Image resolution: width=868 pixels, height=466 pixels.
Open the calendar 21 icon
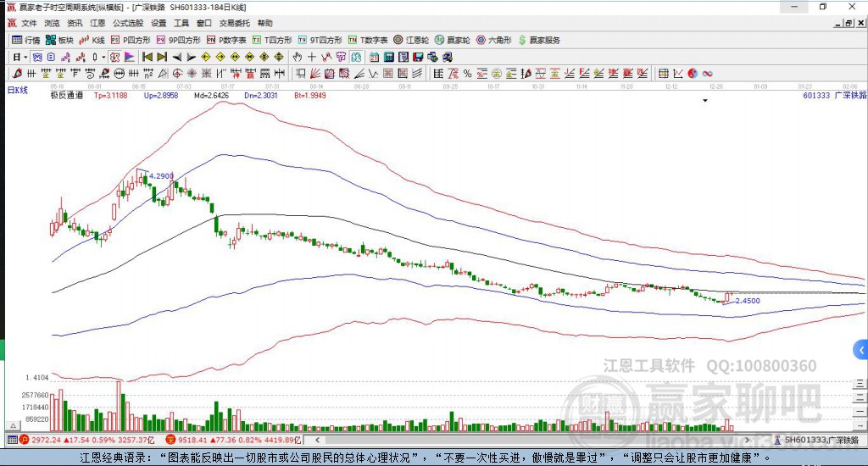(374, 57)
